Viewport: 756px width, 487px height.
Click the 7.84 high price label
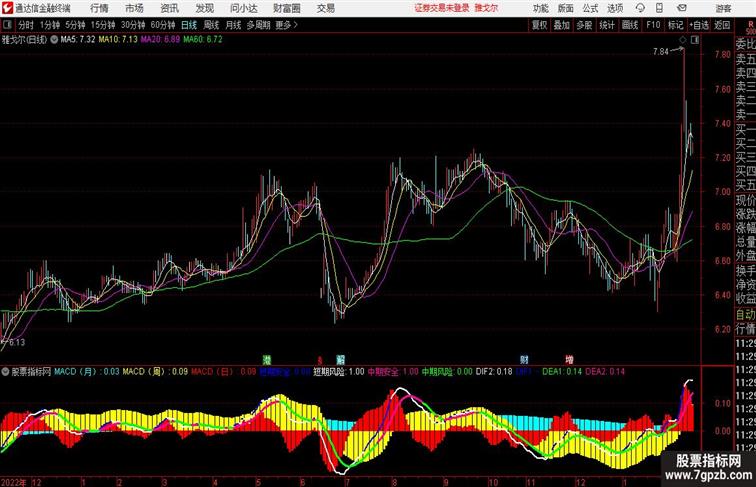pos(661,52)
